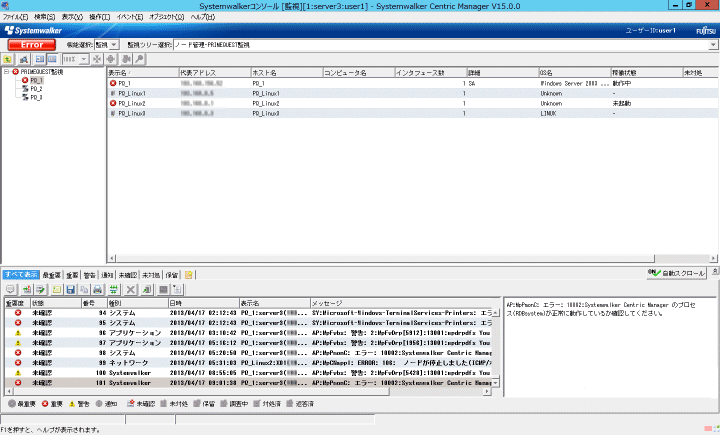720x435 pixels.
Task: Sort node list by 代表アドレス column
Action: tap(215, 73)
